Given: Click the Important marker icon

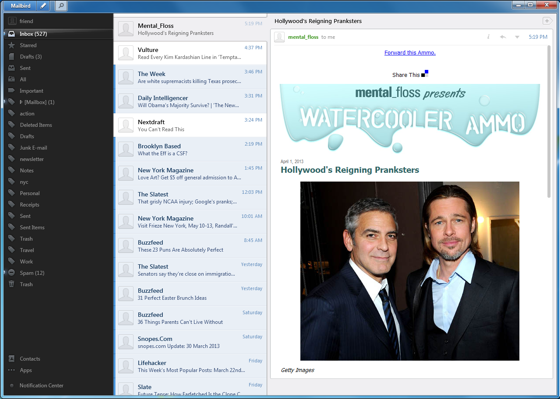Looking at the screenshot, I should [11, 91].
